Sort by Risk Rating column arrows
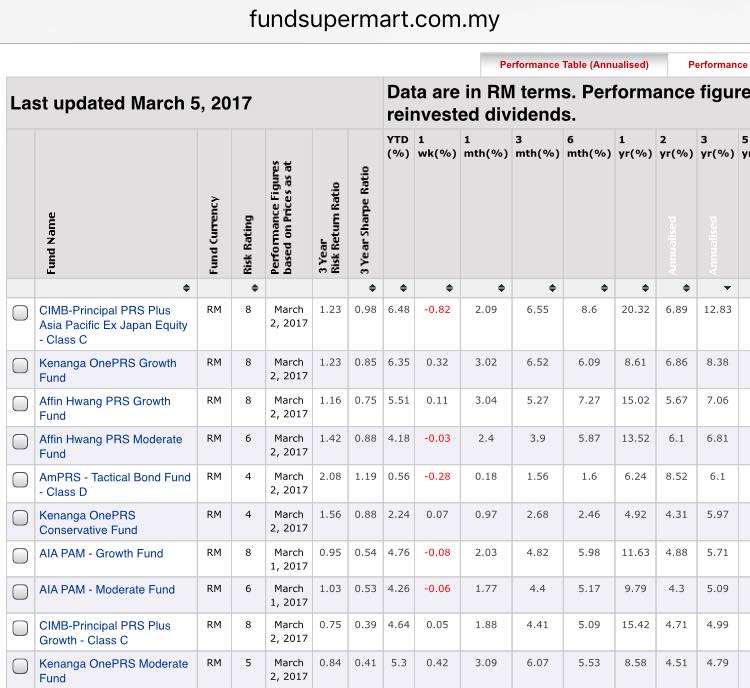This screenshot has width=750, height=688. click(255, 288)
